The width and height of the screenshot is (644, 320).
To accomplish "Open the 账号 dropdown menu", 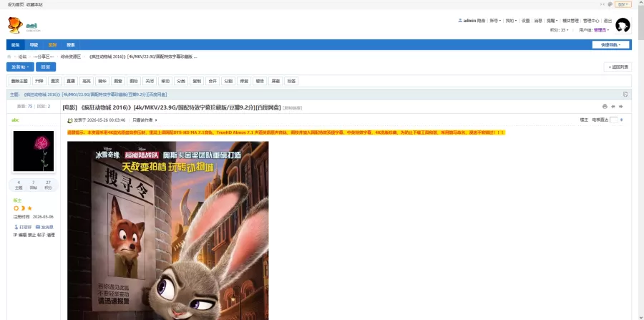I will tap(495, 21).
